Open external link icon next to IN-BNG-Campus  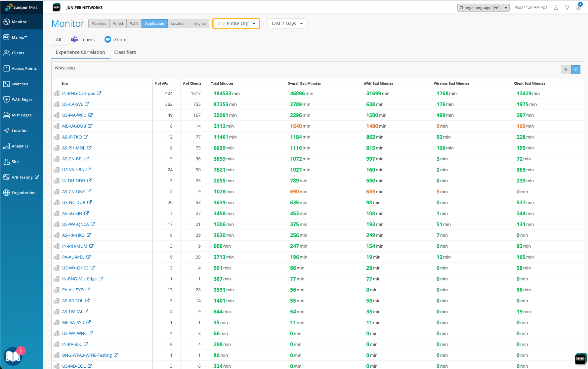[99, 93]
